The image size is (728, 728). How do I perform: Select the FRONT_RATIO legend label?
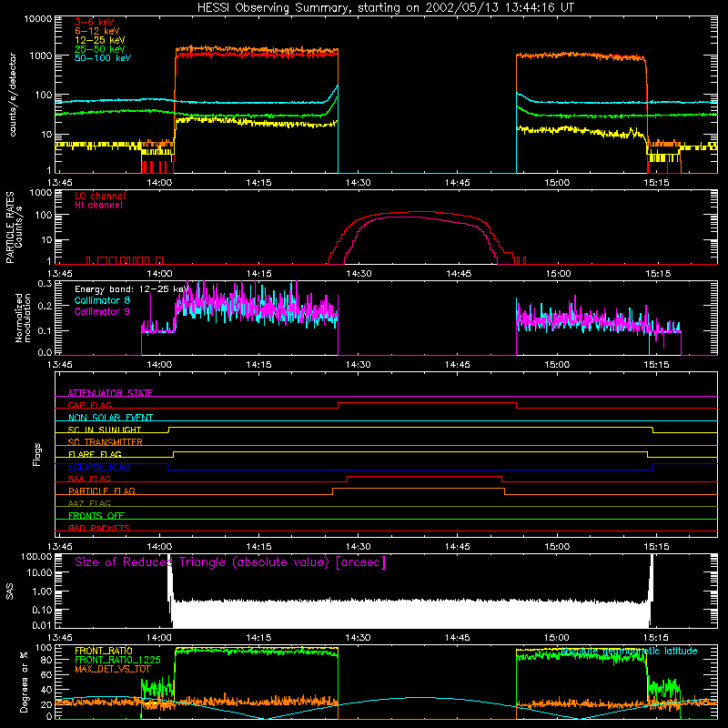(x=104, y=651)
